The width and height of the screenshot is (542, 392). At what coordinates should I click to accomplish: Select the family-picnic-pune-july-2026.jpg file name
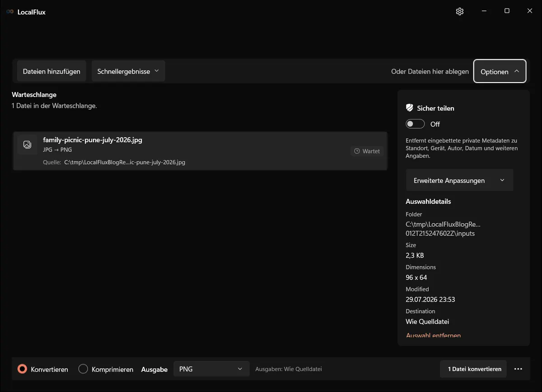pyautogui.click(x=93, y=140)
